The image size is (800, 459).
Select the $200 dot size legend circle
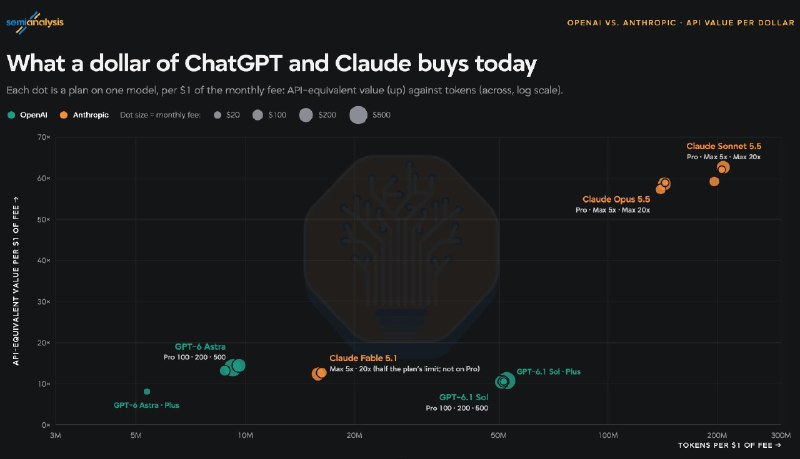306,115
